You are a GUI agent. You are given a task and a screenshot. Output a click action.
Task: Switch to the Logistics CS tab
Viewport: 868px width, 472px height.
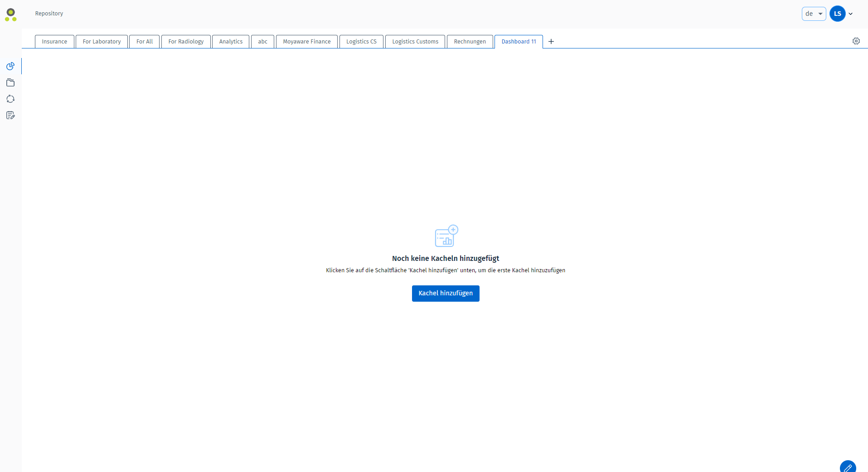(361, 41)
